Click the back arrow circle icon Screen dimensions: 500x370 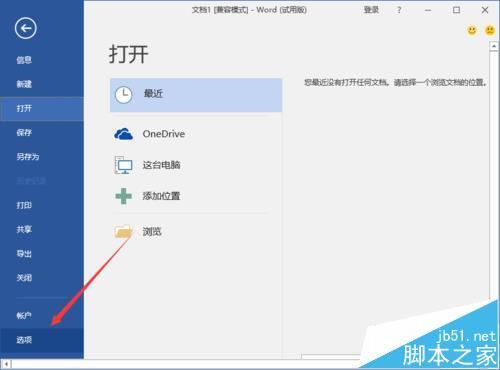(x=26, y=28)
